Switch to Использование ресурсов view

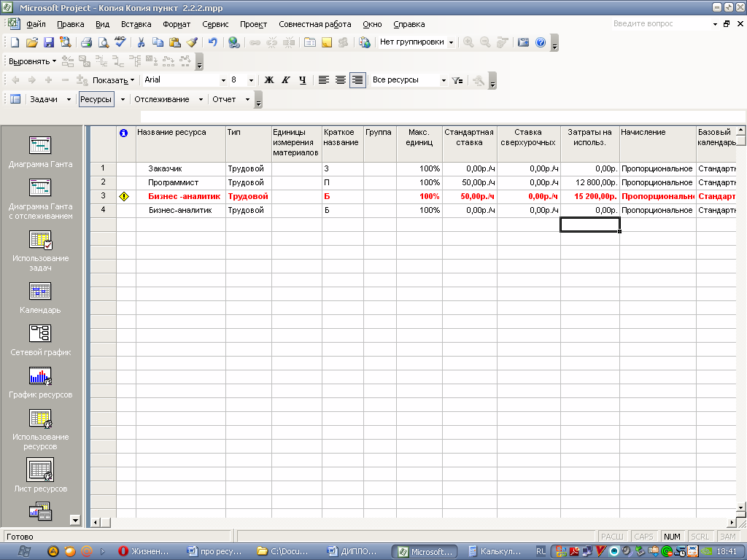click(x=41, y=429)
